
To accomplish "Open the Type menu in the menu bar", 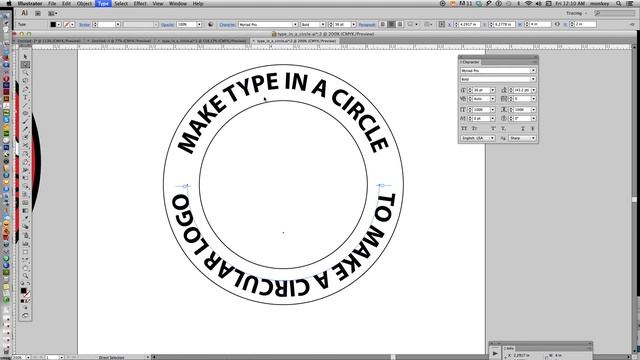I will click(x=103, y=3).
